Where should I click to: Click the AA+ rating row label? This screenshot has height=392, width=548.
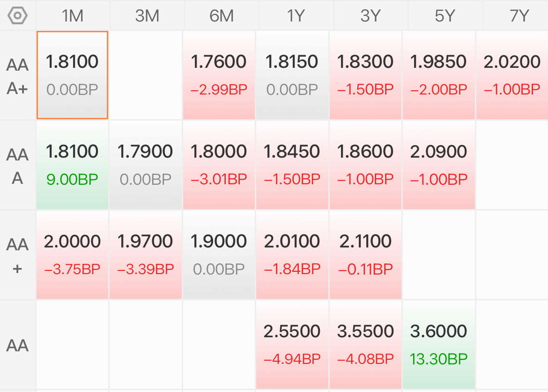pyautogui.click(x=17, y=256)
